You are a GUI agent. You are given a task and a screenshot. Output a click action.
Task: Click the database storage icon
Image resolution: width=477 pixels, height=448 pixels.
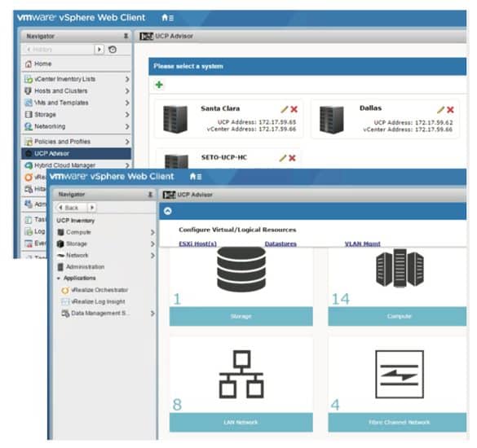241,270
